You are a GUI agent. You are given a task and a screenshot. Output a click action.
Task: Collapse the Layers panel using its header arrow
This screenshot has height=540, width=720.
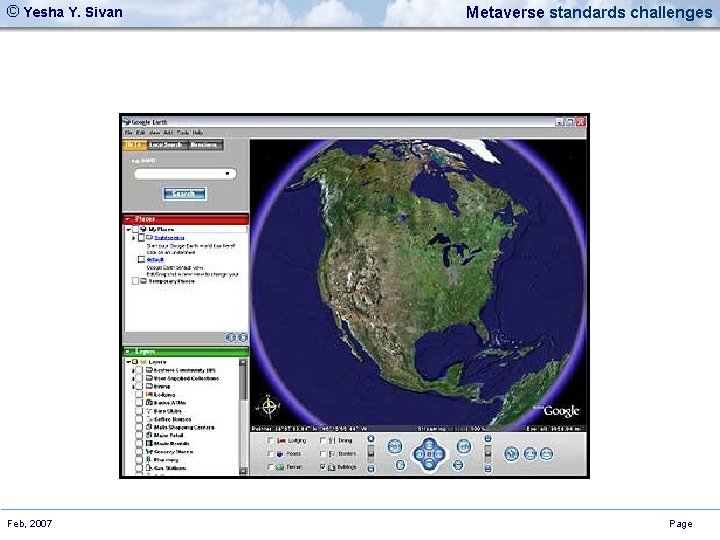pyautogui.click(x=128, y=352)
